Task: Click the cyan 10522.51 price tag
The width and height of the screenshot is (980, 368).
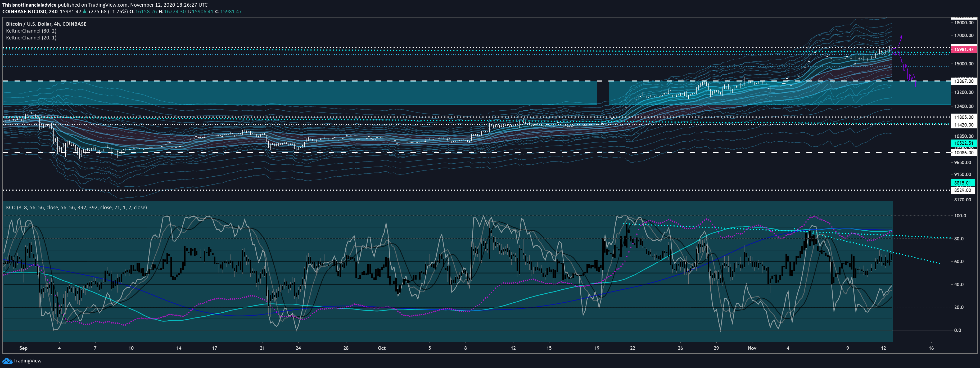Action: point(964,143)
